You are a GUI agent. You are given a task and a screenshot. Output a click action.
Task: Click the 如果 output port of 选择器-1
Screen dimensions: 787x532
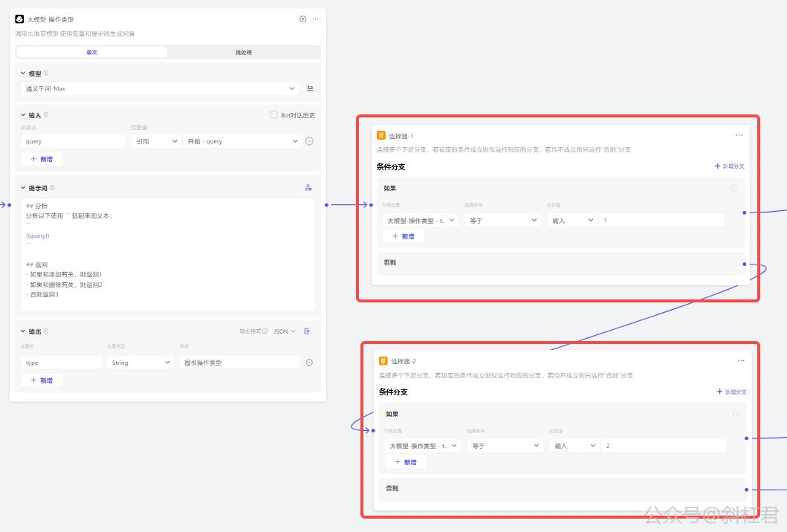coord(745,213)
